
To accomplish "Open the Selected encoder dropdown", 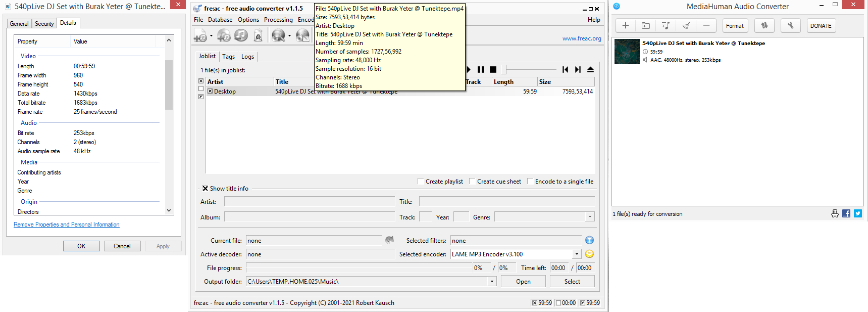I will coord(577,254).
